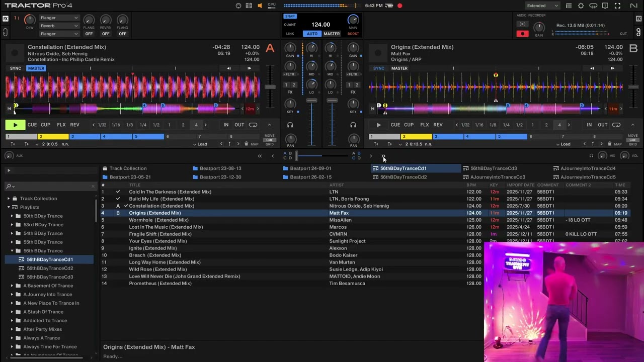Click the red record indicator in header
This screenshot has width=644, height=362.
click(x=399, y=6)
